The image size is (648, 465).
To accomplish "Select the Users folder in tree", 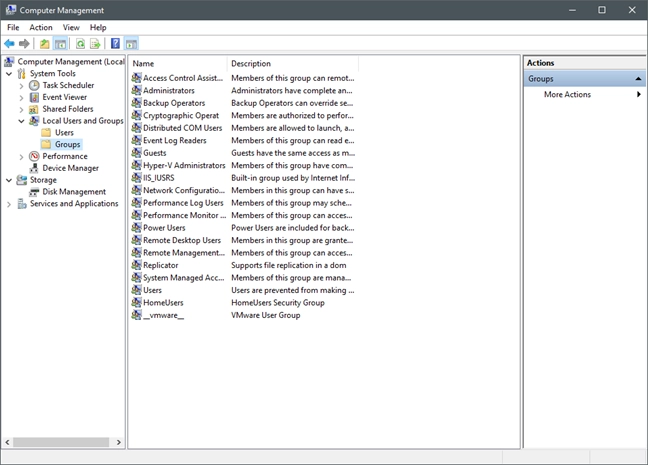I will pos(64,133).
